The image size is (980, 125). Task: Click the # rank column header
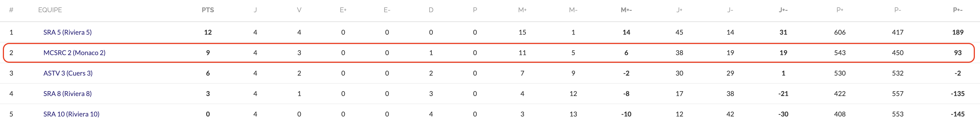point(11,10)
